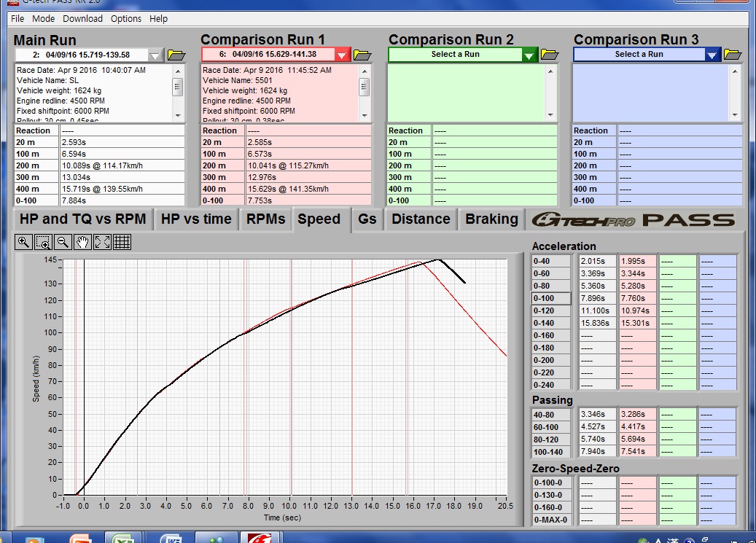The height and width of the screenshot is (543, 756).
Task: Open the Download menu
Action: pyautogui.click(x=82, y=19)
